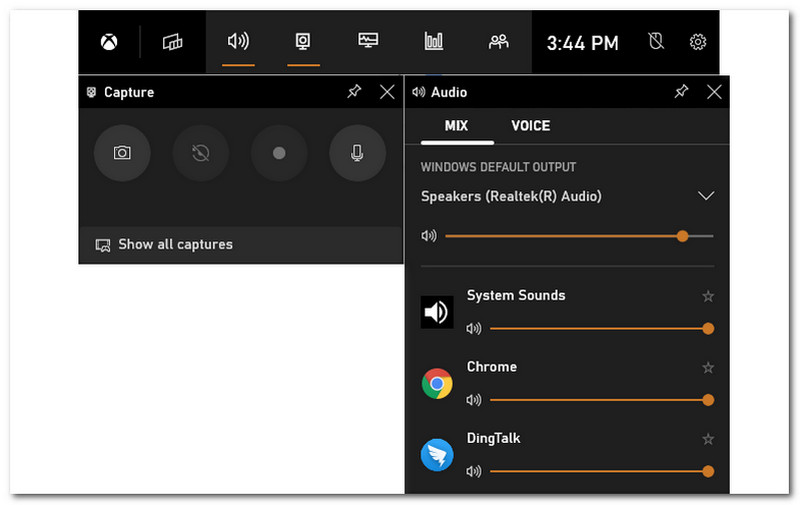
Task: Toggle the Capture widget in top bar
Action: 303,41
